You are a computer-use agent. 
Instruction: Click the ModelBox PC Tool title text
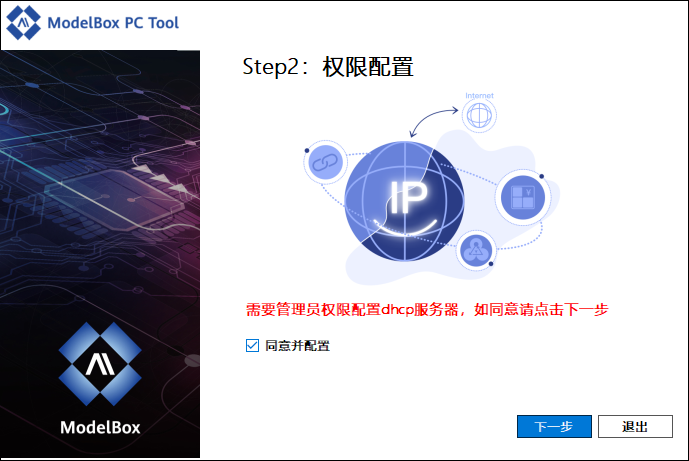113,23
